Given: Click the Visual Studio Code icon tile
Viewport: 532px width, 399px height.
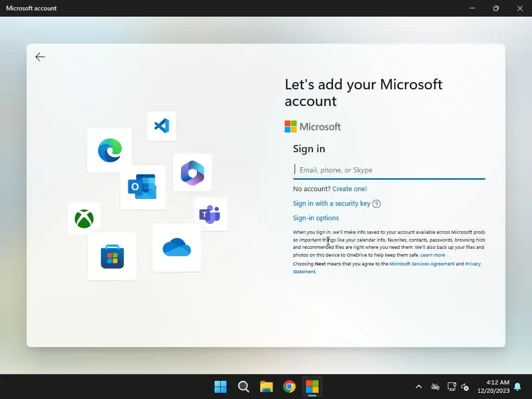Looking at the screenshot, I should tap(162, 126).
